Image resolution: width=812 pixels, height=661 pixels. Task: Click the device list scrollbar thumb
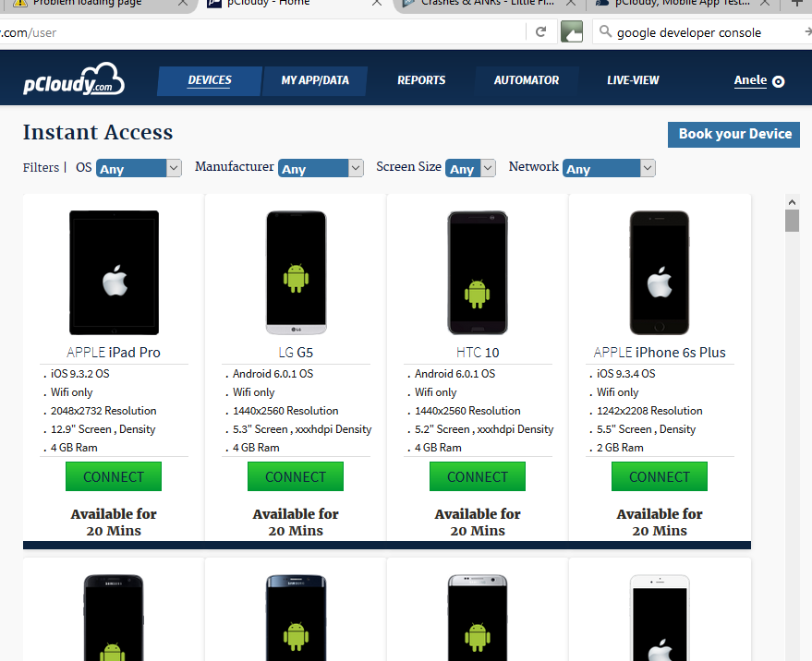tap(792, 221)
